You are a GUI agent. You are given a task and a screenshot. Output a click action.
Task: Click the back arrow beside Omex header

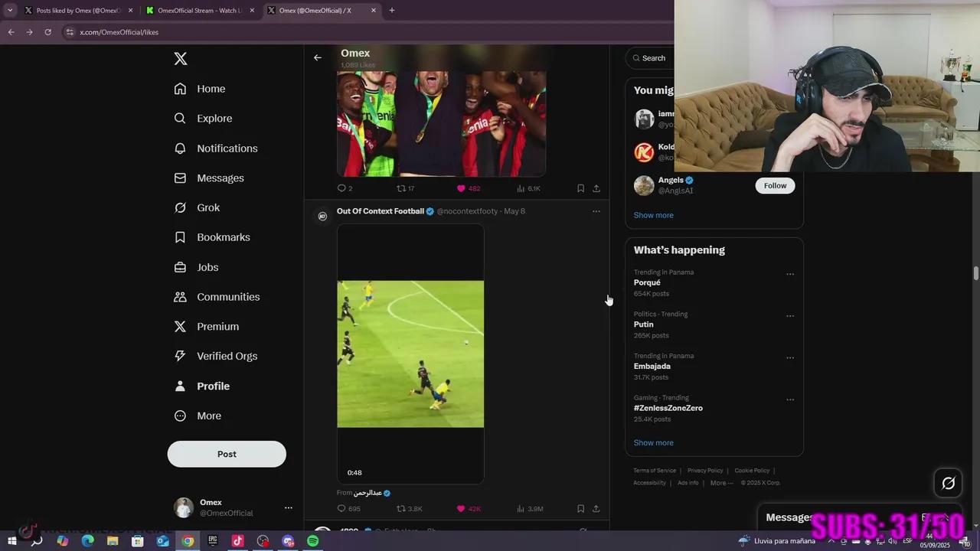click(318, 57)
